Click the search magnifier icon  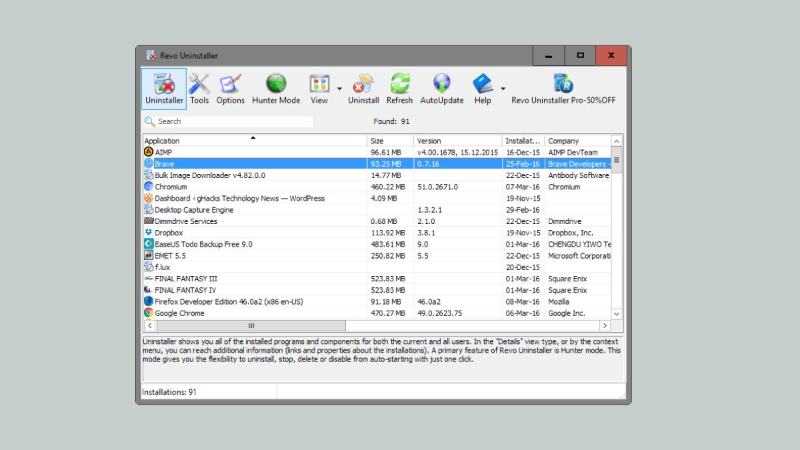coord(149,121)
